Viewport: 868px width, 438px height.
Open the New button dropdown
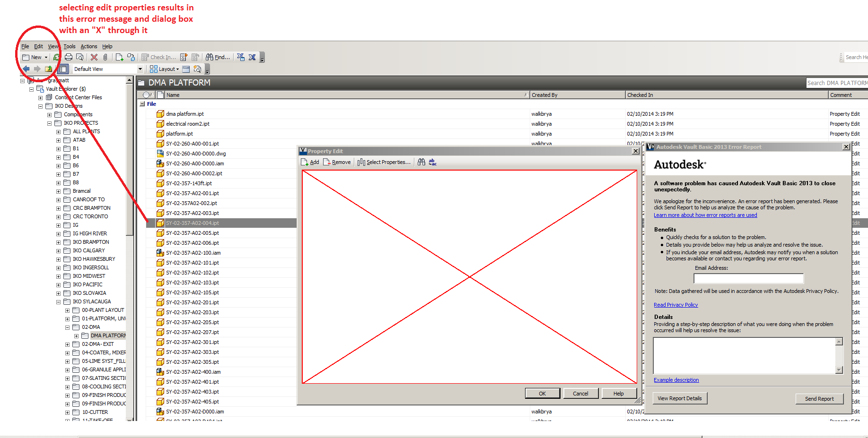coord(46,57)
